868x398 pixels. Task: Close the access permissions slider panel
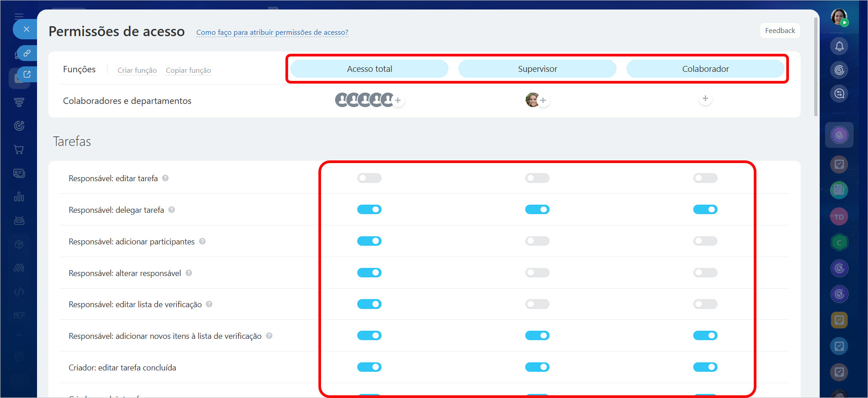(26, 29)
